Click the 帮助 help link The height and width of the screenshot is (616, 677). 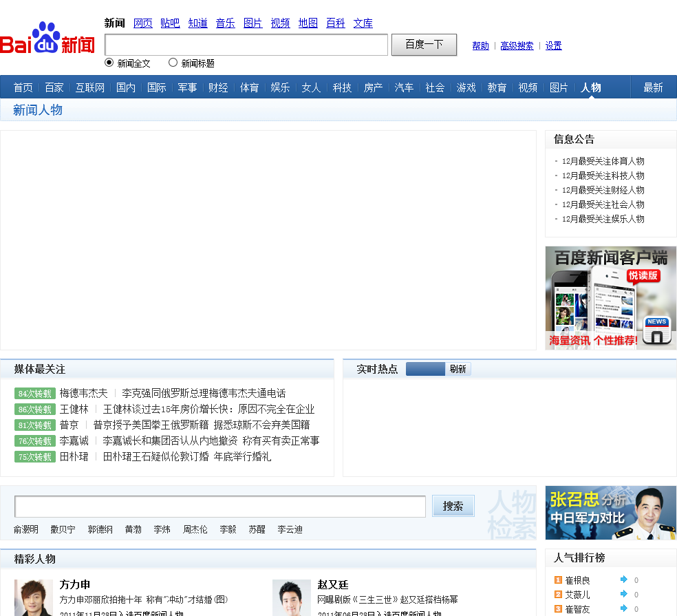480,46
